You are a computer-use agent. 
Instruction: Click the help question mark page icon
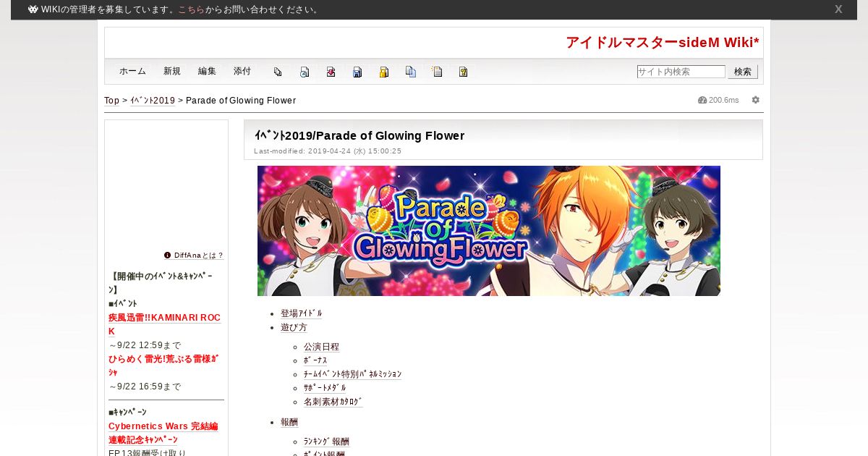[x=464, y=72]
